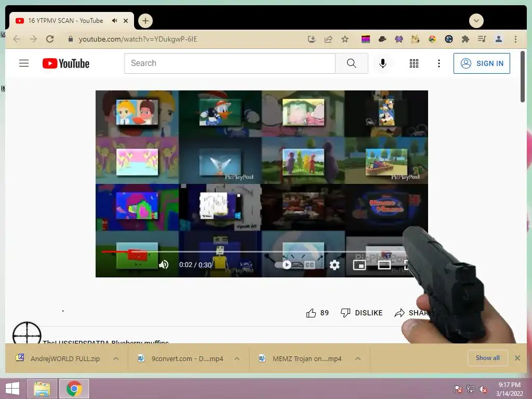Toggle theater mode on the player
Image resolution: width=532 pixels, height=399 pixels.
[x=384, y=264]
